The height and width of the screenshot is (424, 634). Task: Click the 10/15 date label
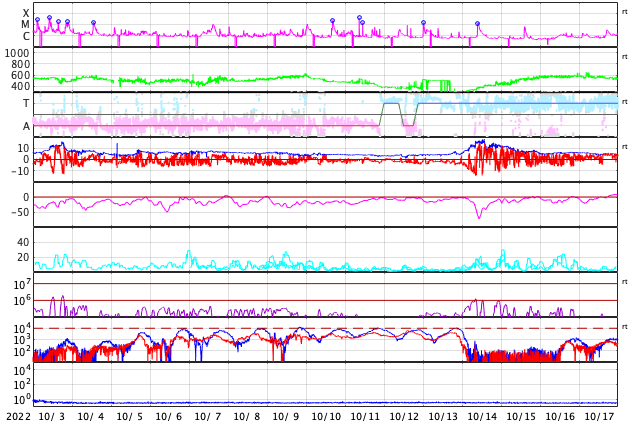(521, 416)
